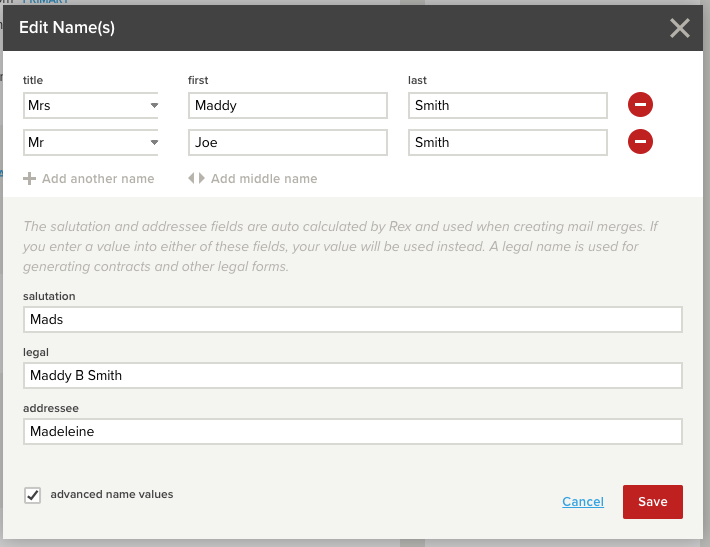This screenshot has width=710, height=547.
Task: Open the Mr title dropdown
Action: [91, 143]
